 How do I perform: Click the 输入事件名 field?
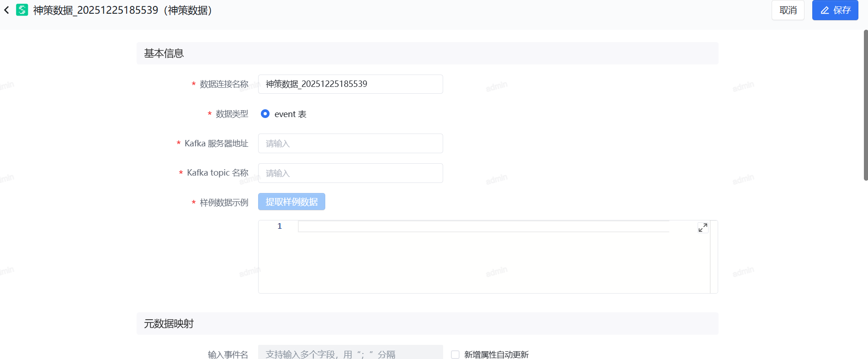coord(350,353)
